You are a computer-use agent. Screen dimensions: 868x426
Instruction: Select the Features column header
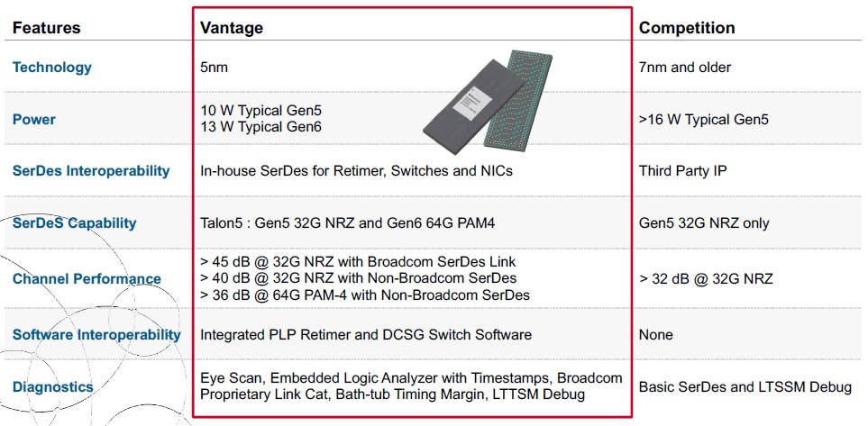47,28
